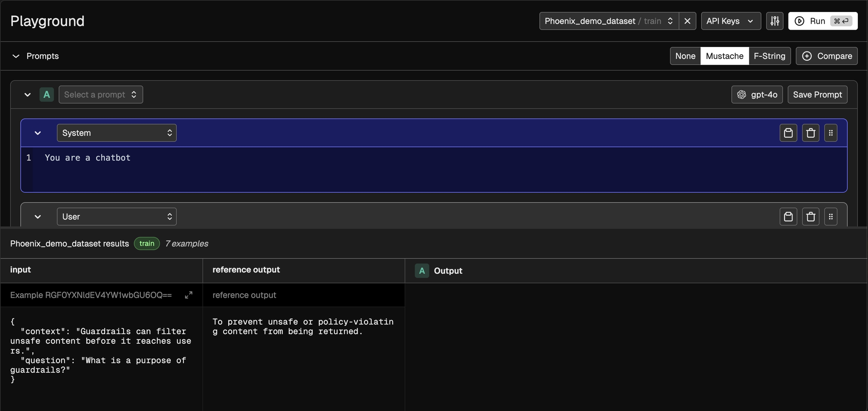Expand the example input using arrows icon
This screenshot has width=868, height=411.
[188, 295]
